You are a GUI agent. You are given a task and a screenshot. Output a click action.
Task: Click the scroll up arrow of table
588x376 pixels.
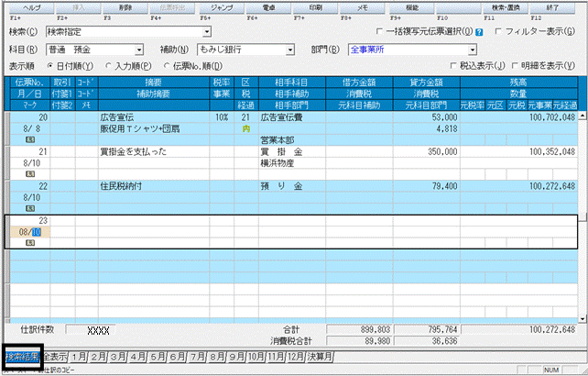click(x=583, y=116)
